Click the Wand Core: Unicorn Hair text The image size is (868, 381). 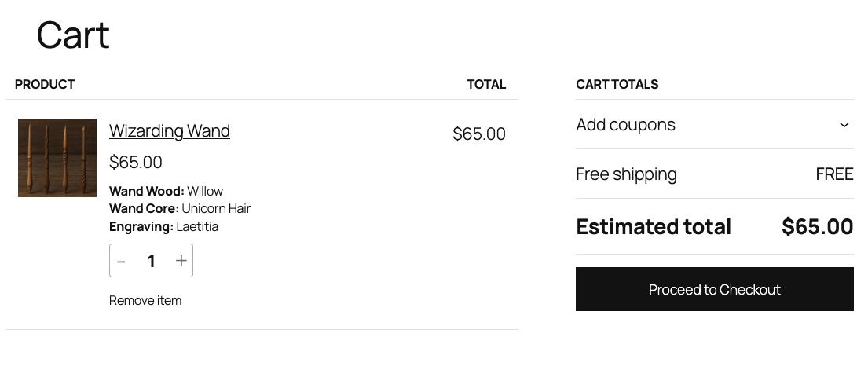coord(180,209)
